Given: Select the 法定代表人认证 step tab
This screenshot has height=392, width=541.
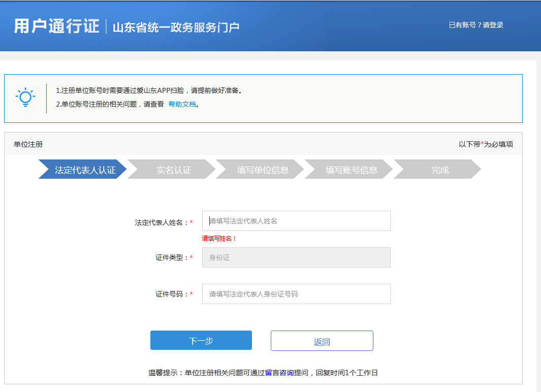Looking at the screenshot, I should (x=84, y=170).
